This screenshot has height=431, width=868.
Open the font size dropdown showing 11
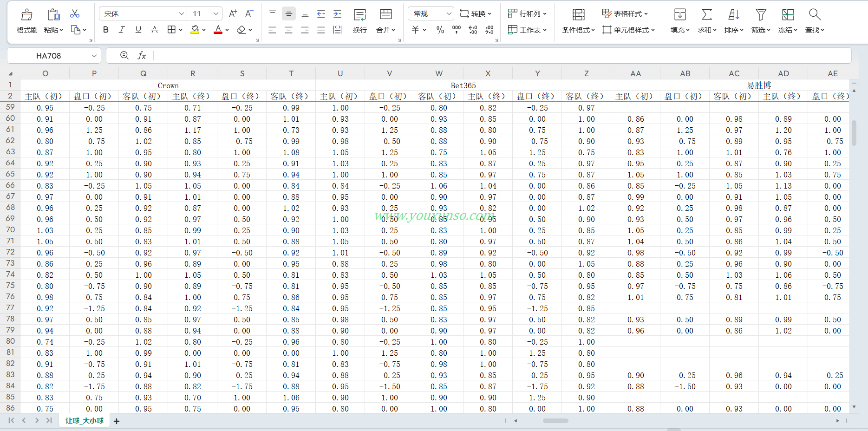tap(216, 14)
